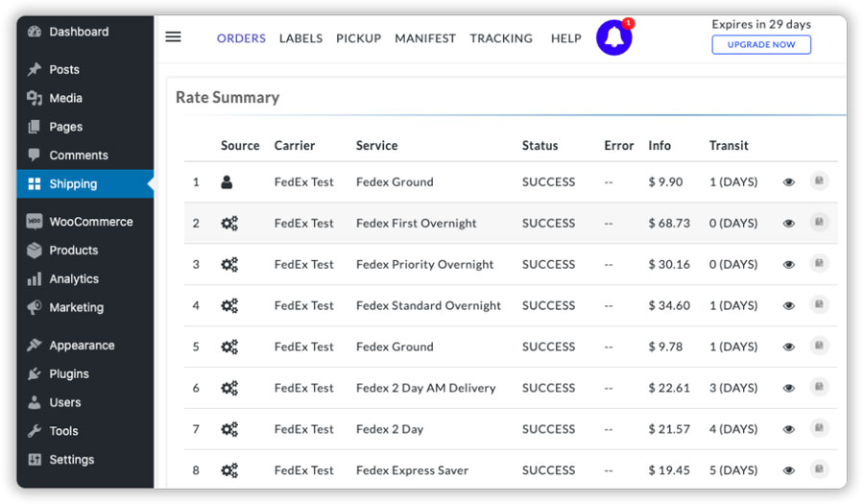Go to the TRACKING tab

pyautogui.click(x=501, y=38)
